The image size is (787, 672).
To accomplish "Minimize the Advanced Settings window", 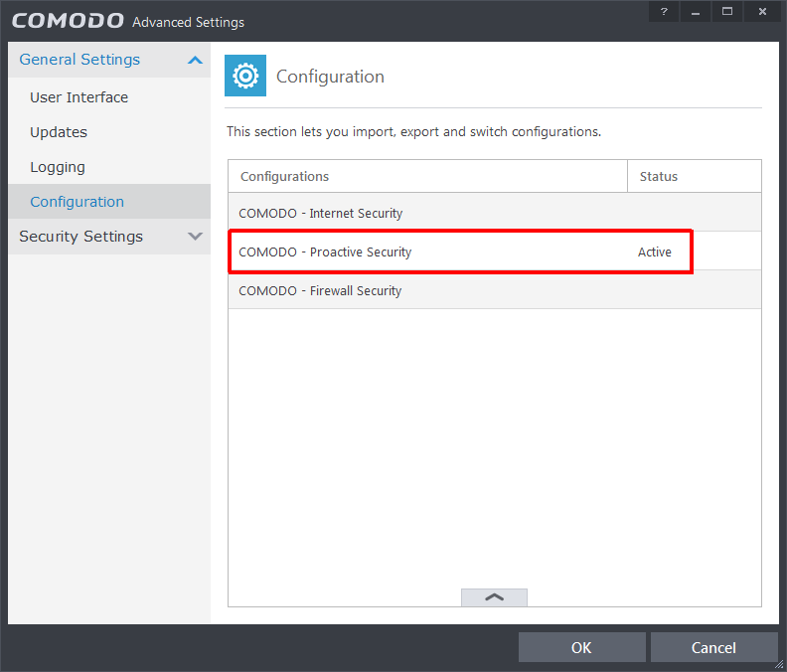I will (x=696, y=12).
